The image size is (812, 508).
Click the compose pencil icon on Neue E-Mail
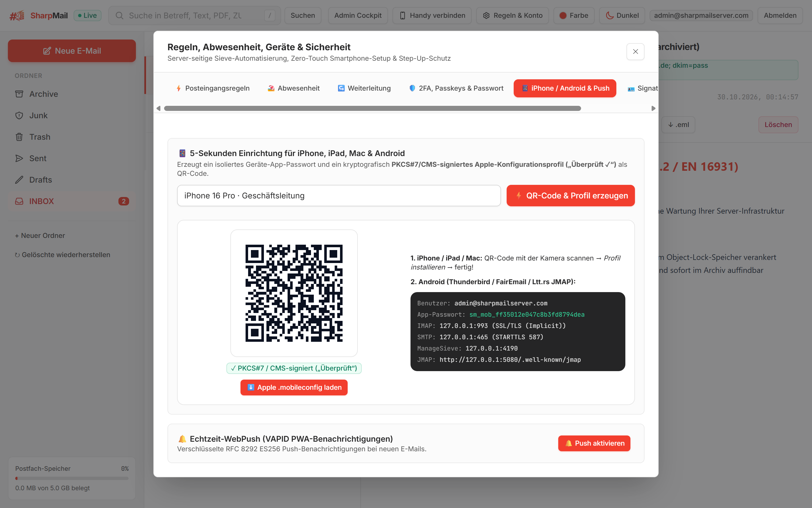[47, 51]
